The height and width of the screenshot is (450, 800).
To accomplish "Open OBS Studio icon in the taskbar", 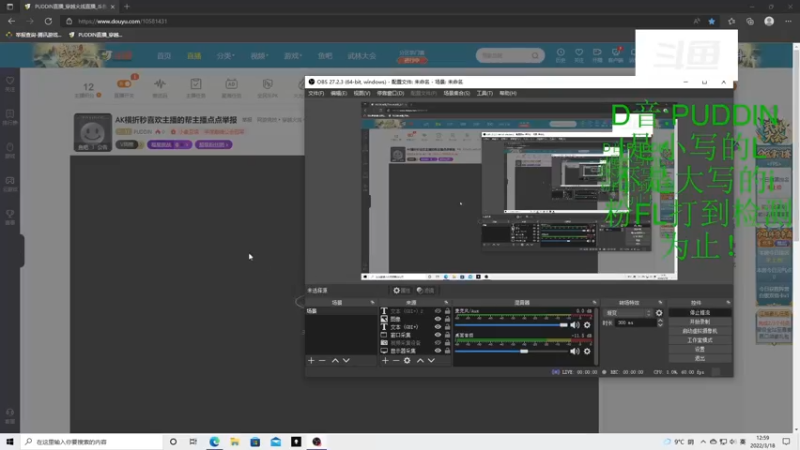I will [x=317, y=441].
